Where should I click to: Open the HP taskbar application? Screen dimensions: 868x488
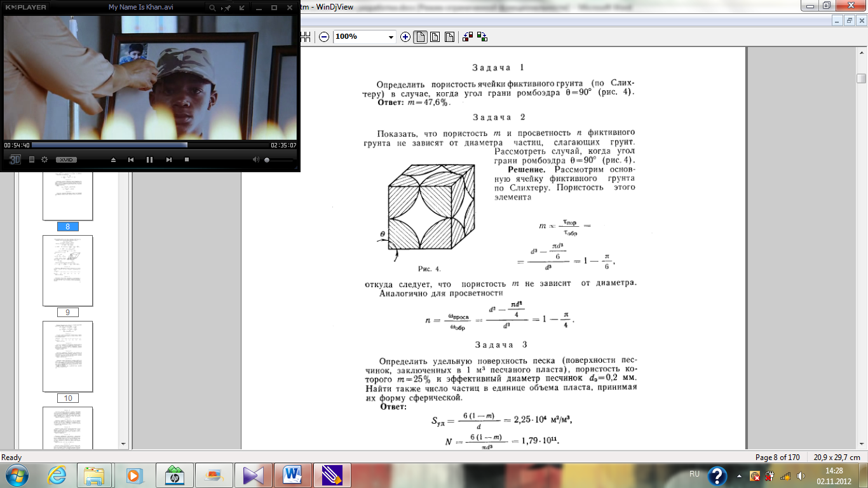pos(173,475)
